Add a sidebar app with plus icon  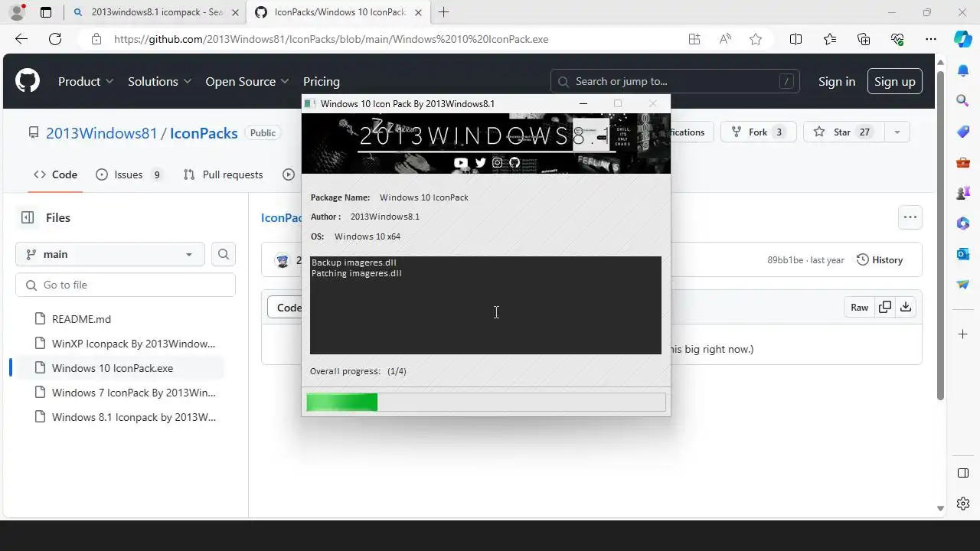(x=963, y=334)
